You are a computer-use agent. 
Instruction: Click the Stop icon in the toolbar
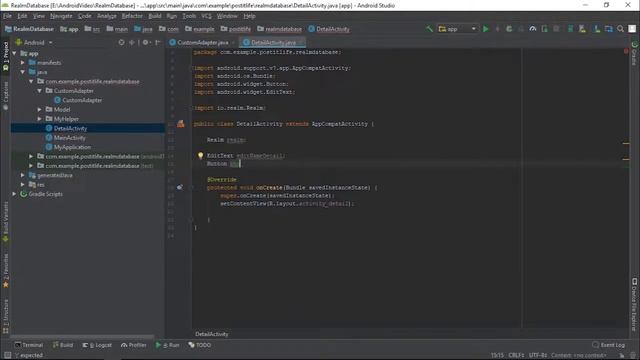556,29
